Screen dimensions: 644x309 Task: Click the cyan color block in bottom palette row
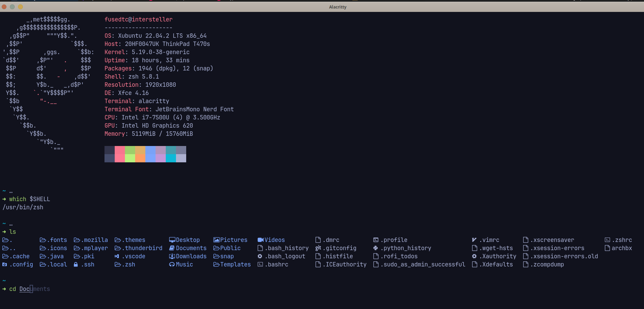(x=171, y=158)
